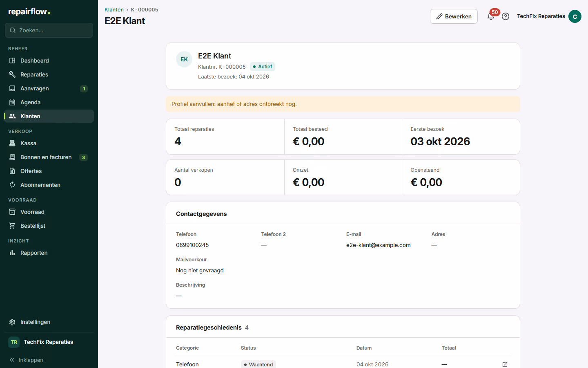Navigate to Kassa label in the sidebar

pos(28,143)
